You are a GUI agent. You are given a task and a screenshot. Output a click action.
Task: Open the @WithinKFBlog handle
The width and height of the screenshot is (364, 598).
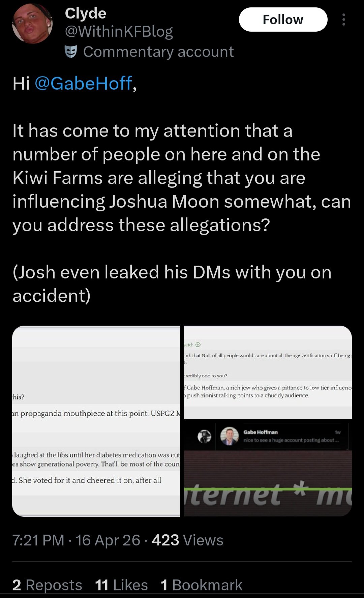pyautogui.click(x=119, y=32)
